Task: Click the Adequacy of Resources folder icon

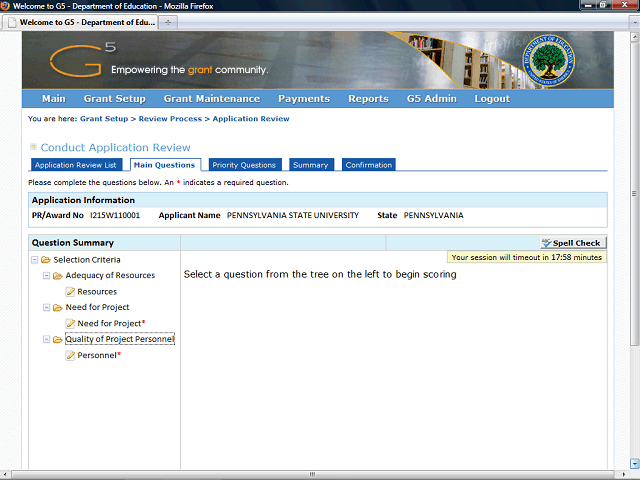Action: 58,276
